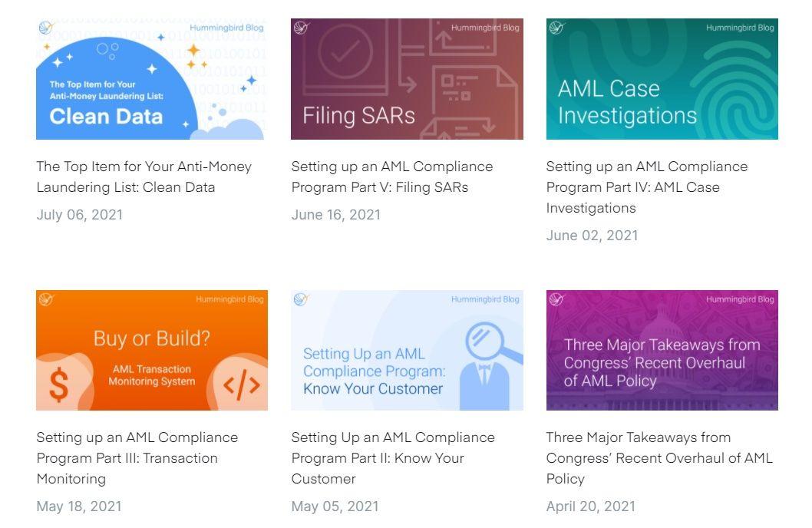Open 'The Top Item for Your Anti-Money Laundering List' link
This screenshot has width=812, height=528.
144,177
